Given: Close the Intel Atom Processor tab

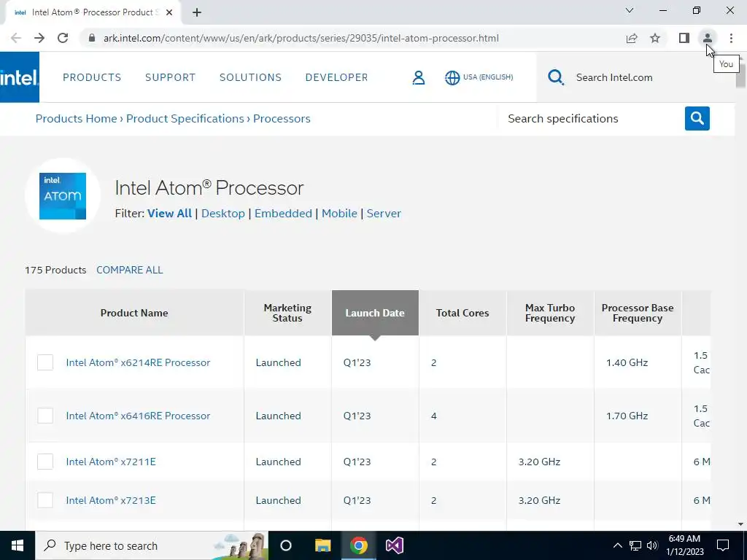Looking at the screenshot, I should 169,12.
